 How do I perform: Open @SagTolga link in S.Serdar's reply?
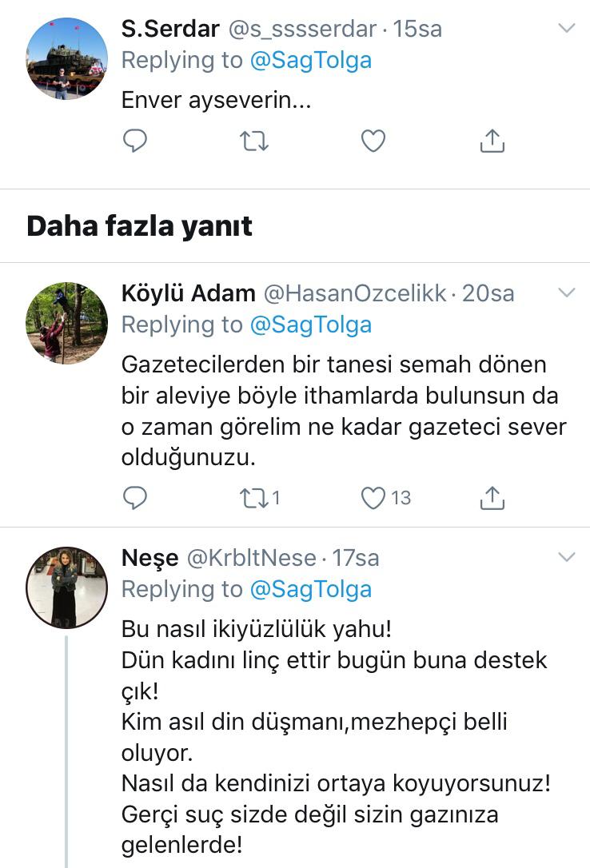coord(311,60)
